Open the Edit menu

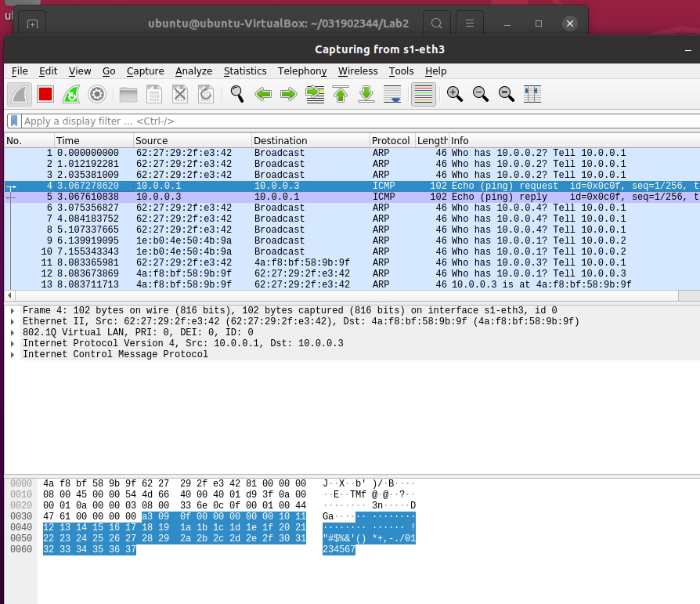pos(49,71)
